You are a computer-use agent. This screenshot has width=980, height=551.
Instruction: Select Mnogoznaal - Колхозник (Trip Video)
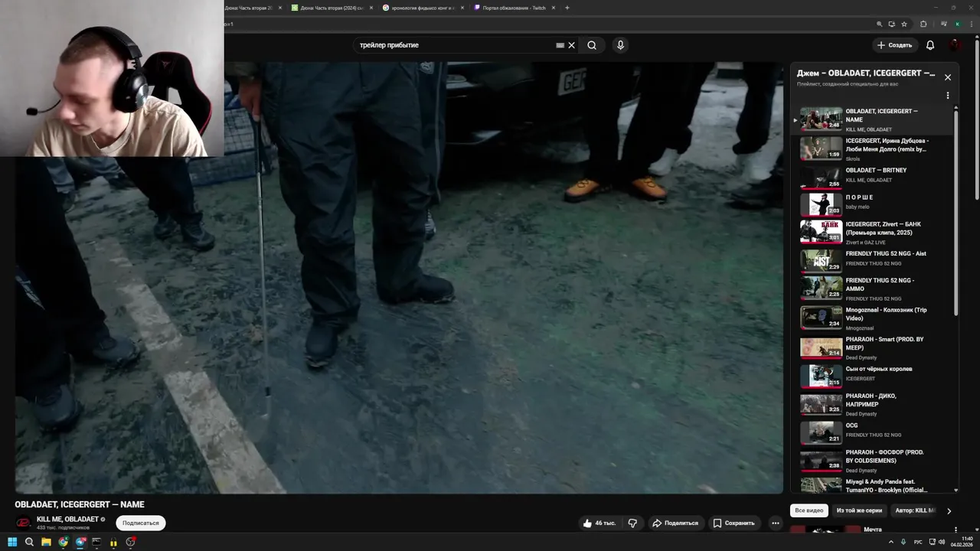[x=873, y=318]
